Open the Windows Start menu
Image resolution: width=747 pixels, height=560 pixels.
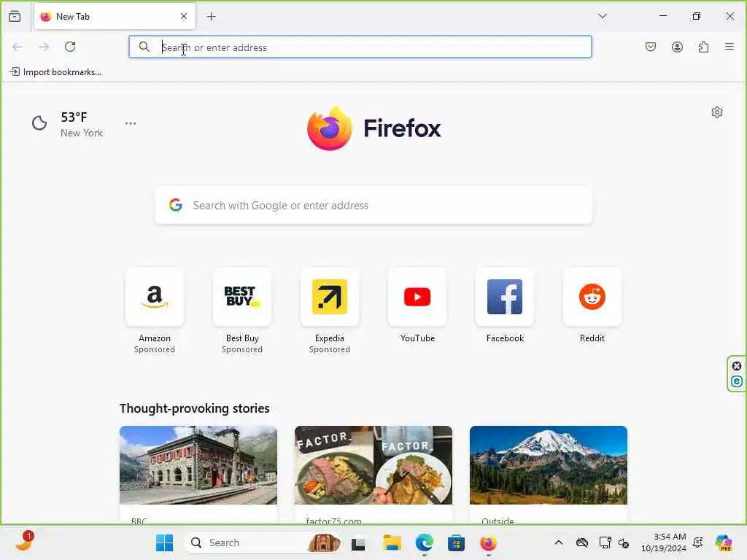coord(165,542)
